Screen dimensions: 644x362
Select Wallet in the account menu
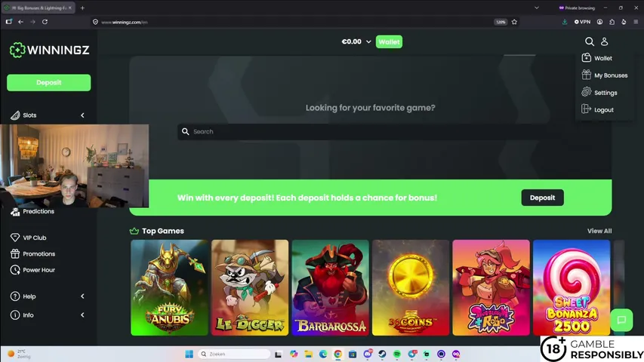(x=603, y=58)
